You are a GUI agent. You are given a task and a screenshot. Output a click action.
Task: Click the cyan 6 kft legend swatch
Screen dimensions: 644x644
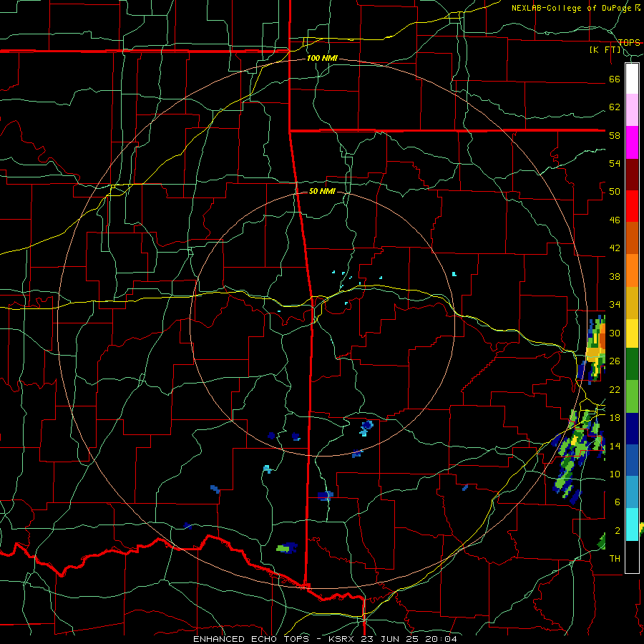632,525
